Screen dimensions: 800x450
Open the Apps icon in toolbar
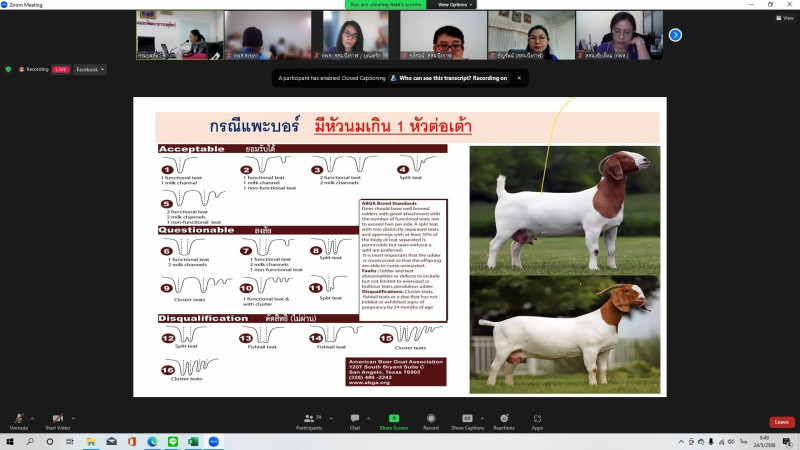[537, 419]
